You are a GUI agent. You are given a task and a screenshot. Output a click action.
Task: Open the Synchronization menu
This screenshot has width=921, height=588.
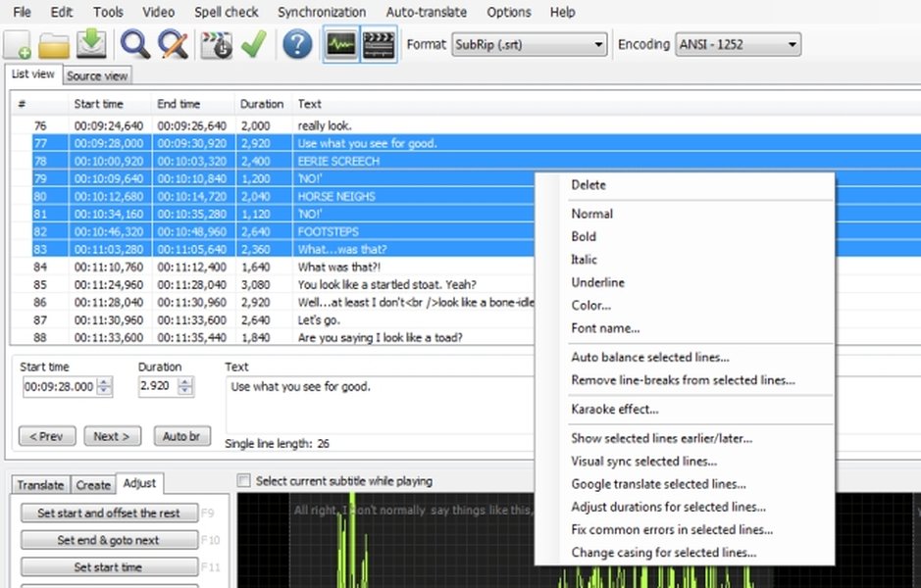click(322, 12)
